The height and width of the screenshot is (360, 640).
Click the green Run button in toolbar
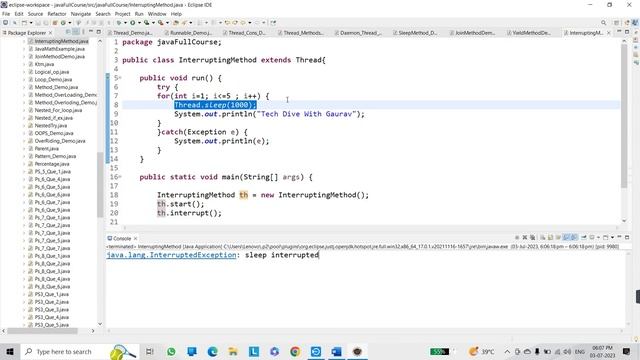[x=133, y=23]
